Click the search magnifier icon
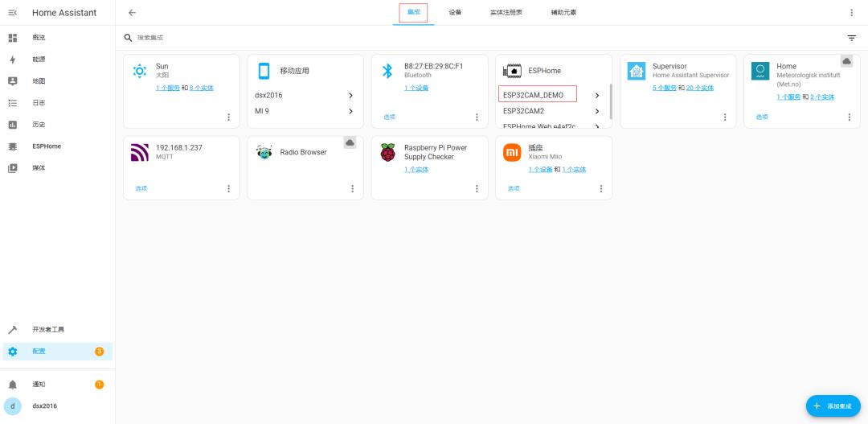The image size is (868, 424). pyautogui.click(x=128, y=38)
